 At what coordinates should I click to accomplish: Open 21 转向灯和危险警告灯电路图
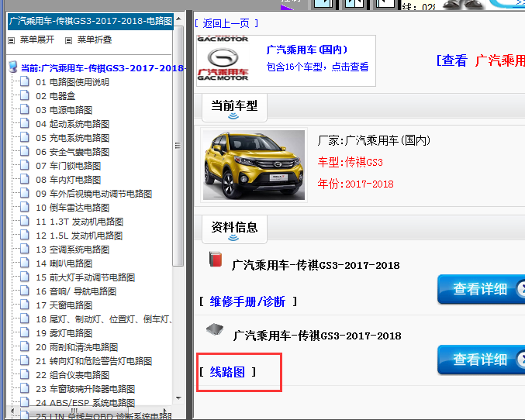click(x=94, y=361)
